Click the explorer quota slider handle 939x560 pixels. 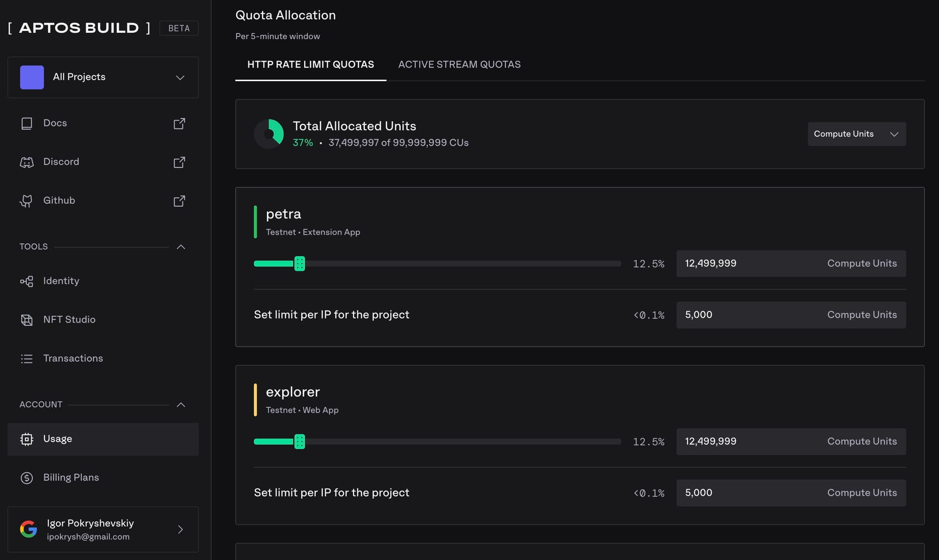click(x=300, y=442)
